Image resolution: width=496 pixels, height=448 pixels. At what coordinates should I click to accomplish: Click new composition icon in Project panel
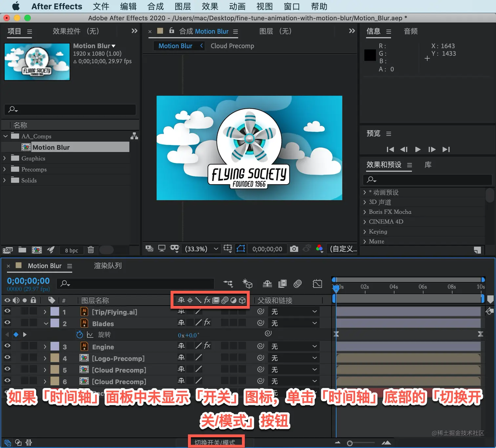37,250
